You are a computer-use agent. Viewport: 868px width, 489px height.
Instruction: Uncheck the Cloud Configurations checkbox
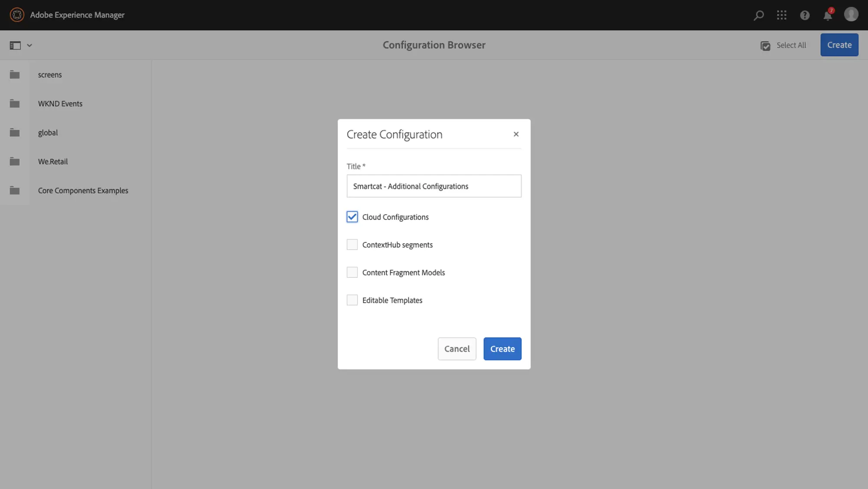point(352,217)
